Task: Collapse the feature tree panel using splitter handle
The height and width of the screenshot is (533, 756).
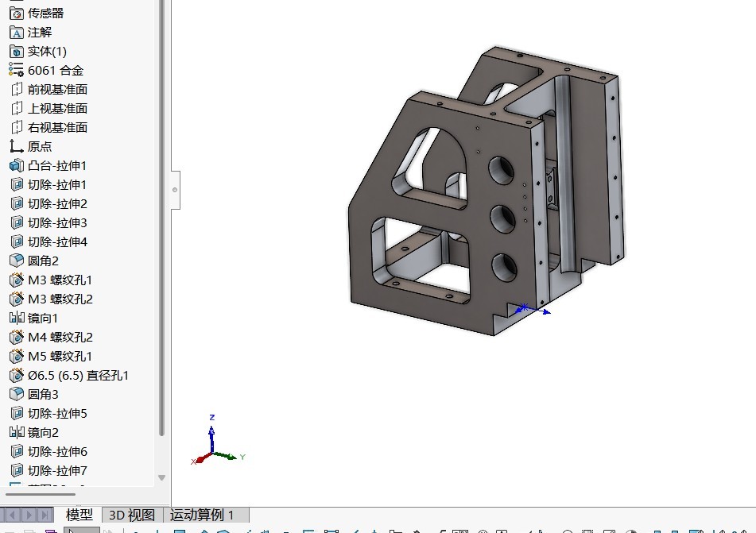Action: pyautogui.click(x=176, y=190)
